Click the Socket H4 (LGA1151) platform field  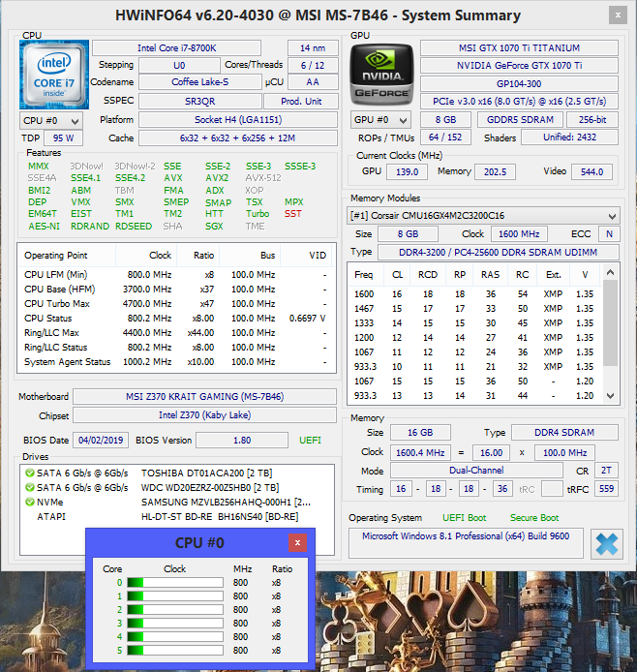(238, 119)
